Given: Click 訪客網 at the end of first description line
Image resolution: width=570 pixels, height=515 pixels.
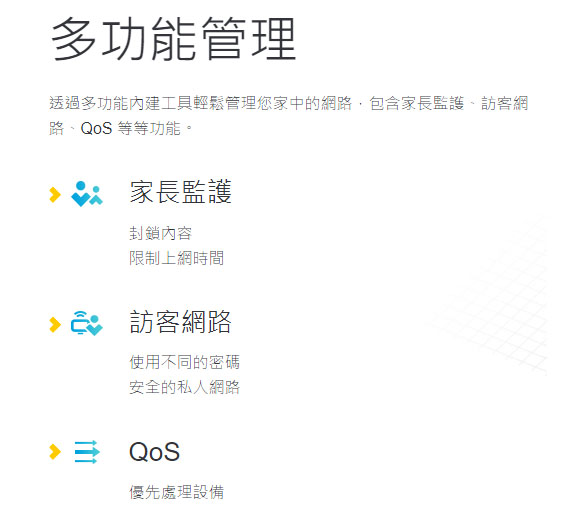Looking at the screenshot, I should point(505,103).
